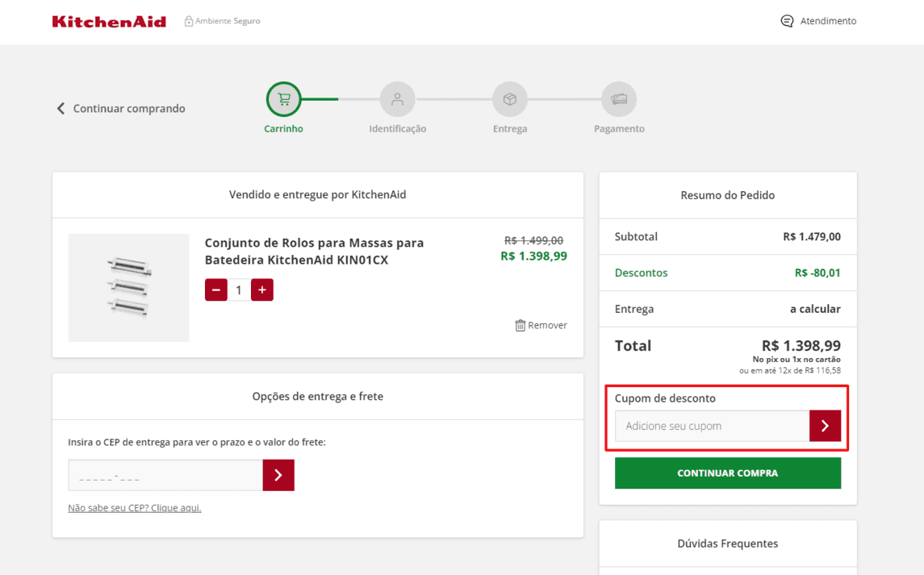This screenshot has width=924, height=575.
Task: Click the 'Opções de entrega e frete' heading
Action: coord(318,397)
